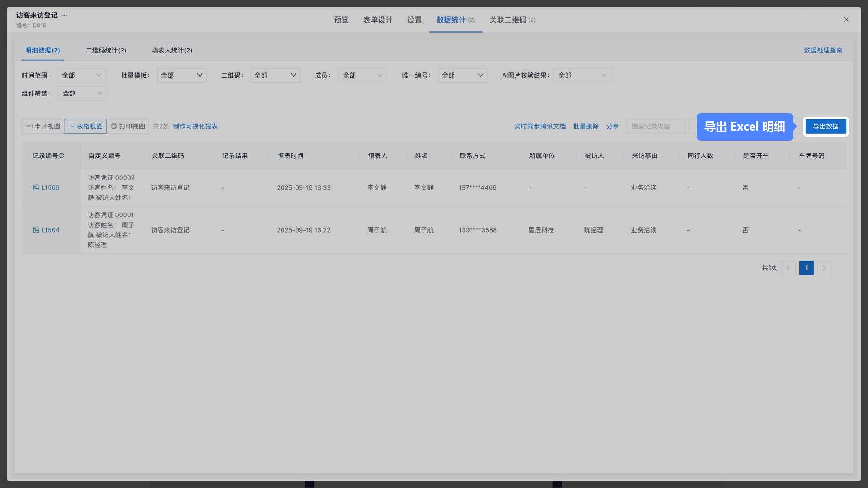The width and height of the screenshot is (868, 488).
Task: Click 实时同步腾讯文档 link
Action: [x=540, y=126]
